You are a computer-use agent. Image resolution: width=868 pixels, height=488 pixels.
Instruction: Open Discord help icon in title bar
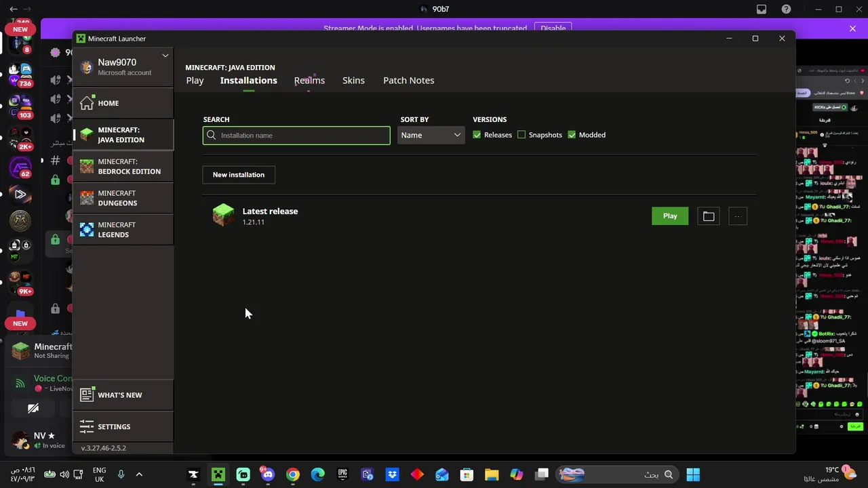(x=786, y=9)
